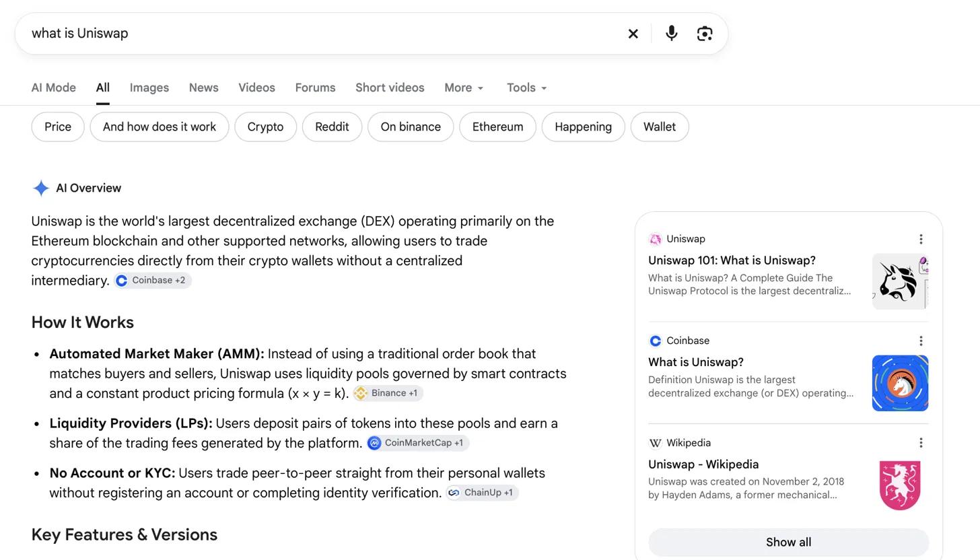Screen dimensions: 980x560
Task: Refine search with Ethereum chip
Action: pyautogui.click(x=498, y=127)
